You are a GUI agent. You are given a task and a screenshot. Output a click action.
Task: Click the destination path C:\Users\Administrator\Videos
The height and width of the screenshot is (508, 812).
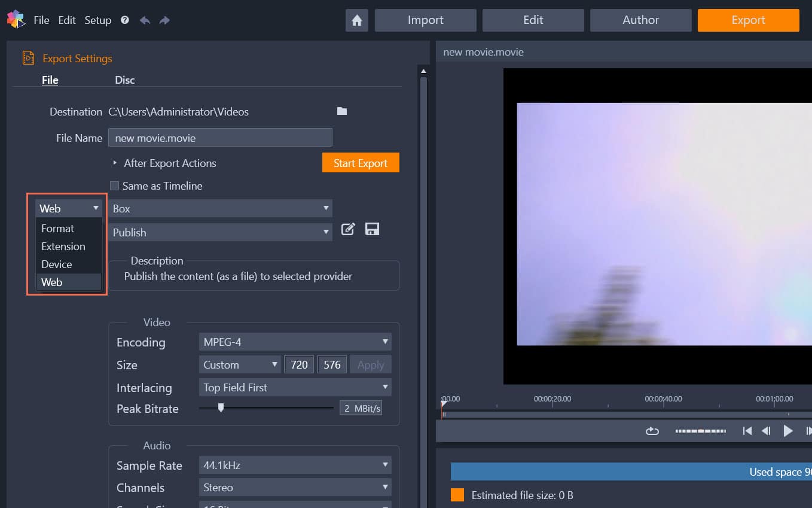[178, 112]
